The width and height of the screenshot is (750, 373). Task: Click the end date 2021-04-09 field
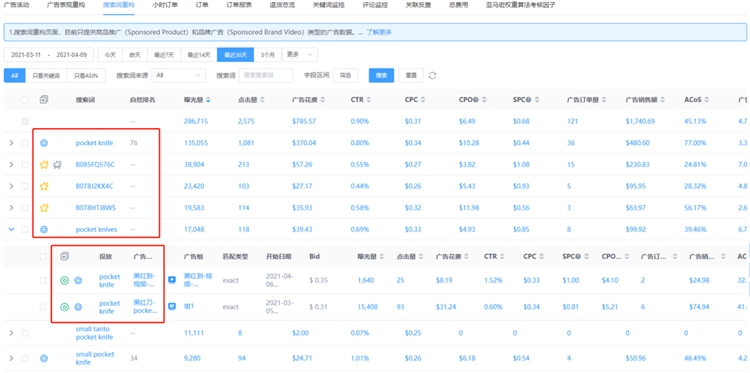[x=72, y=55]
